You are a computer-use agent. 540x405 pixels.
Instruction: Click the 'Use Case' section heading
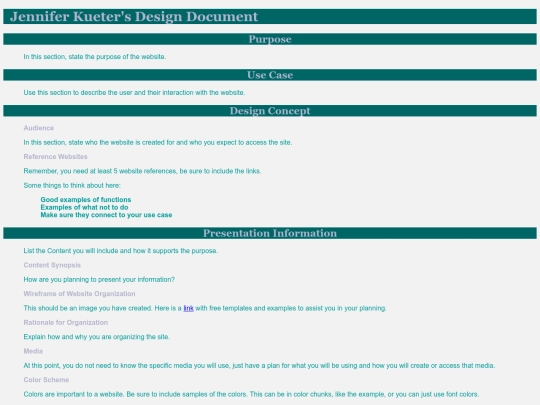(x=270, y=75)
